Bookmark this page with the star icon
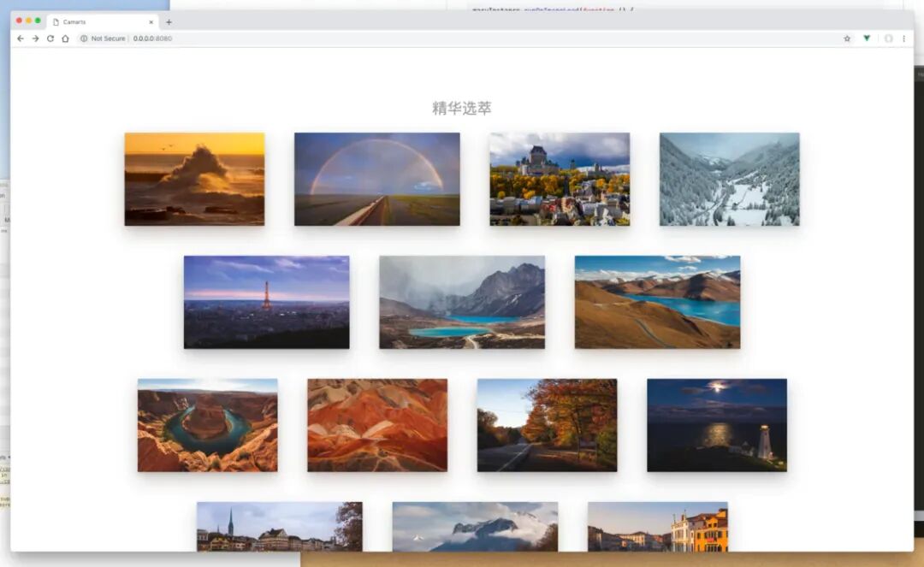Screen dimensions: 924x567 (x=847, y=38)
